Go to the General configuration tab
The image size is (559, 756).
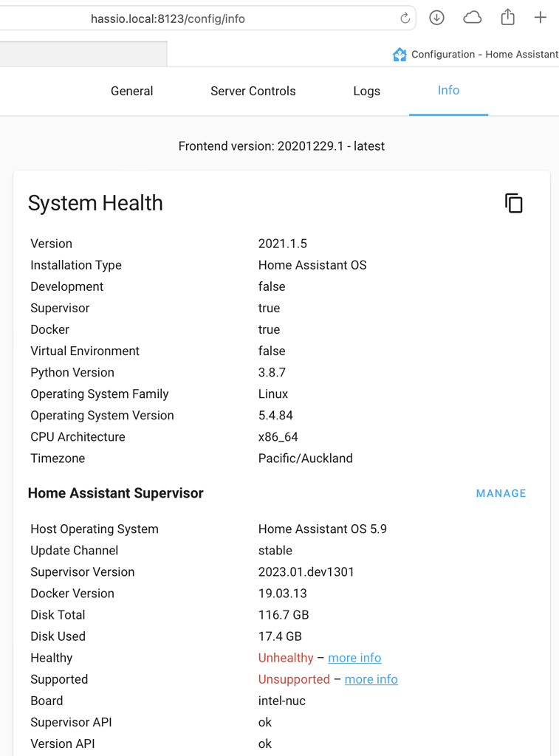click(x=131, y=91)
